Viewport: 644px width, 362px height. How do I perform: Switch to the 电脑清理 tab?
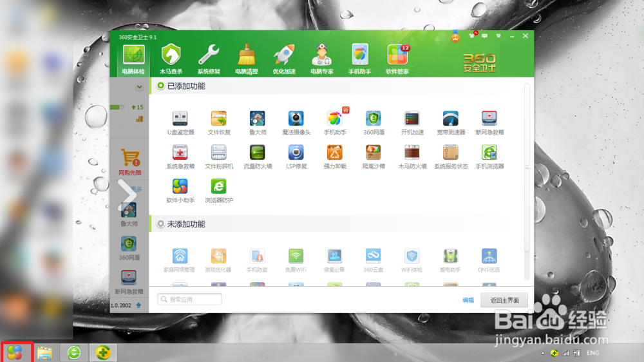pyautogui.click(x=247, y=59)
